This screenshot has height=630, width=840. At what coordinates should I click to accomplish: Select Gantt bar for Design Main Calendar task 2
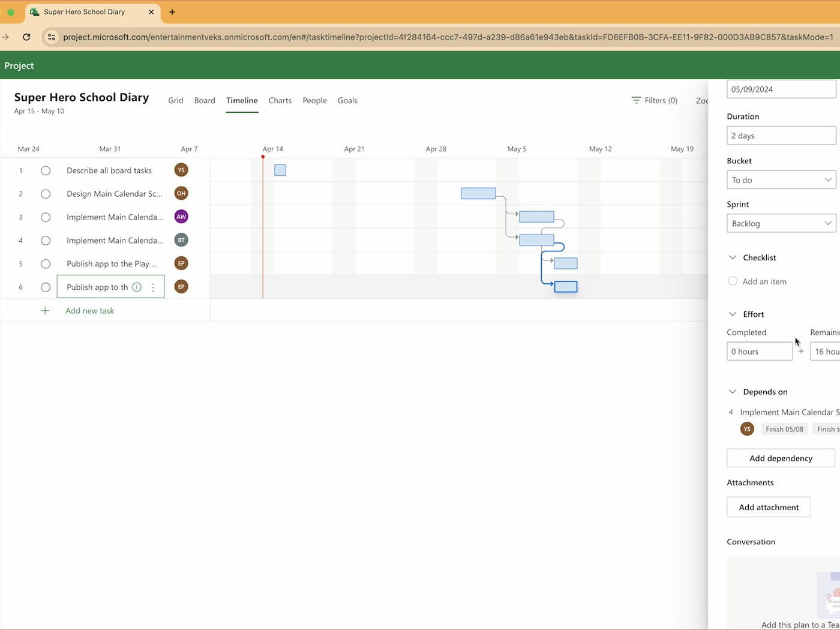[x=478, y=193]
